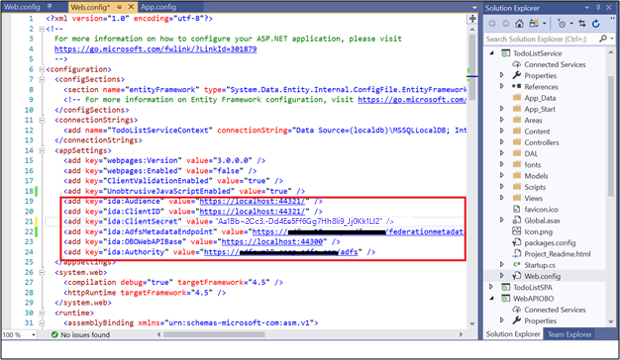
Task: Click the Forward navigation icon in Solution Explorer
Action: [x=506, y=24]
